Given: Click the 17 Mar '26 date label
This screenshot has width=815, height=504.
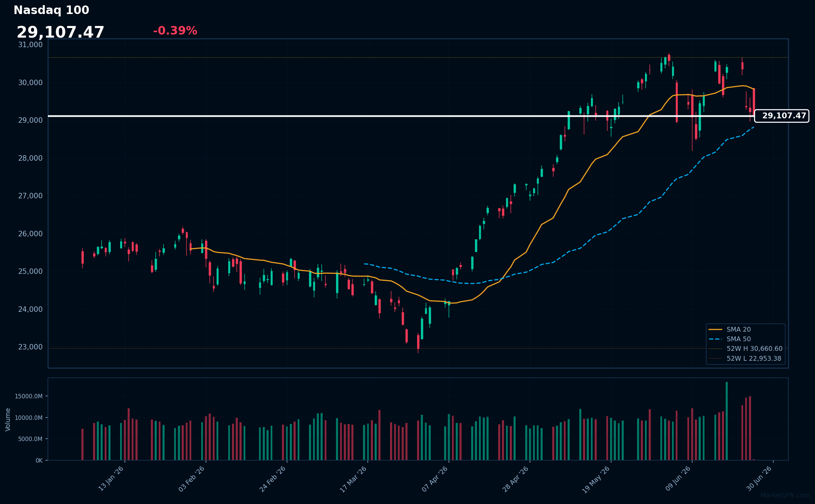Looking at the screenshot, I should tap(353, 479).
